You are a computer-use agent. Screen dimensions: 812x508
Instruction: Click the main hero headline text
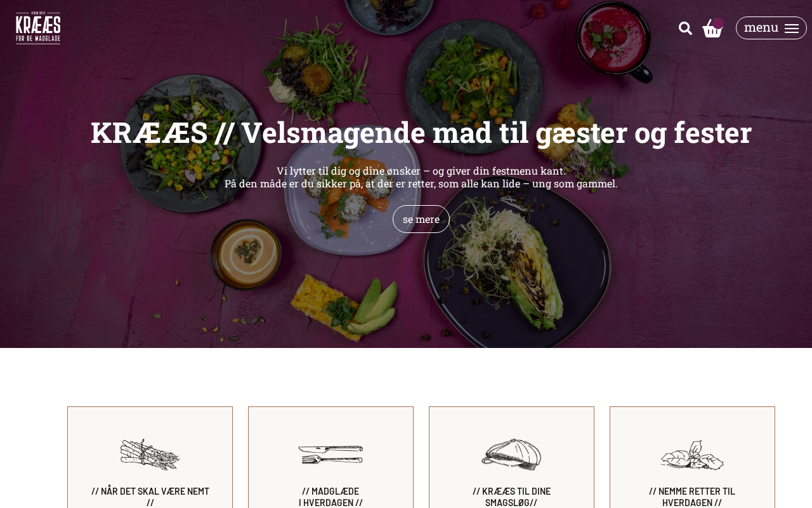[x=421, y=133]
